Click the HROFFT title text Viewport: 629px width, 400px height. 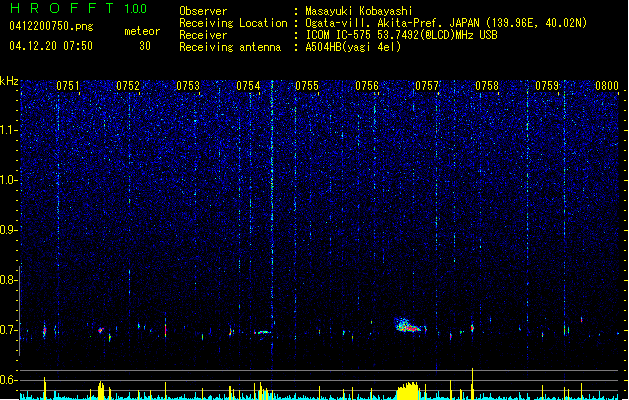pyautogui.click(x=62, y=8)
